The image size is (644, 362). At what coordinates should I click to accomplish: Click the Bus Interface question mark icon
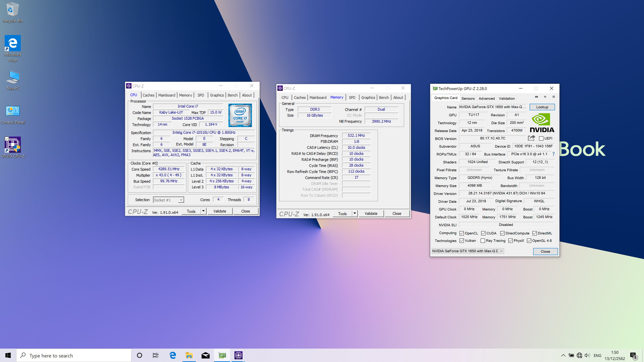tap(553, 154)
